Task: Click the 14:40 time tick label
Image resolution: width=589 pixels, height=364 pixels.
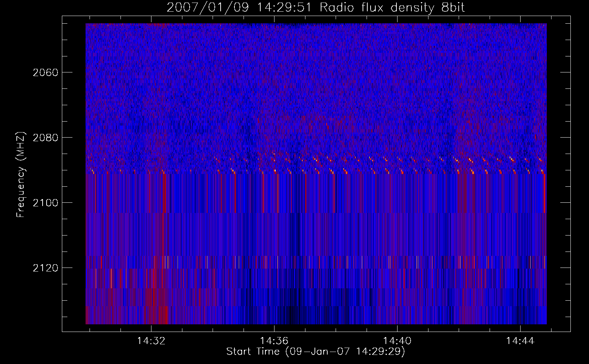Action: [x=397, y=341]
